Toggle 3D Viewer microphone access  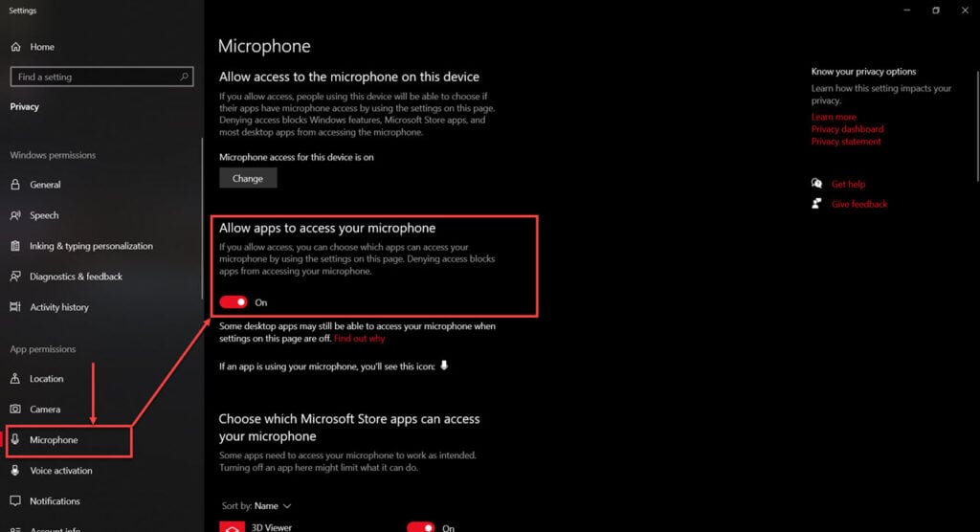coord(421,527)
